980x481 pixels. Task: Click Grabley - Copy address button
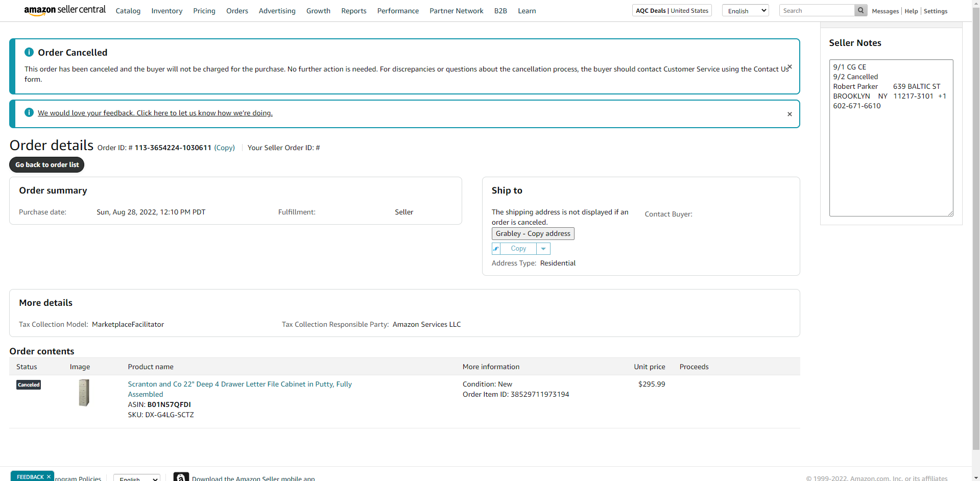[533, 233]
